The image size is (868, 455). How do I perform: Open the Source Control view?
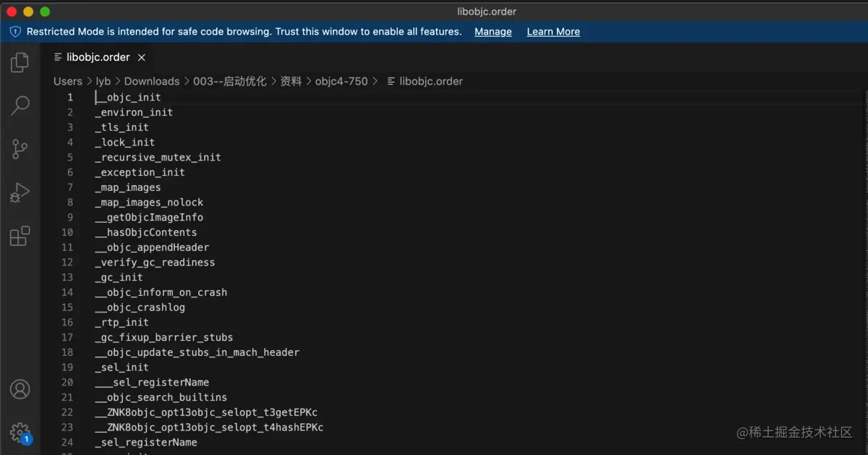20,149
